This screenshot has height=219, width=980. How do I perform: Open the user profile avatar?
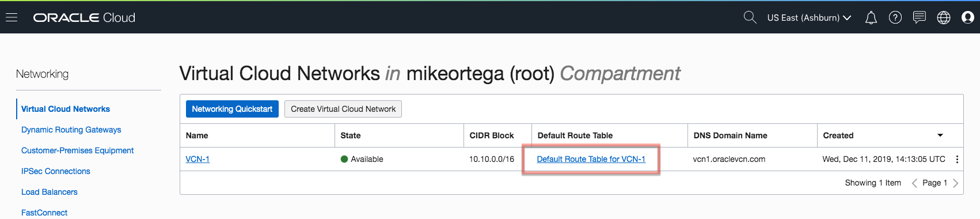point(968,18)
